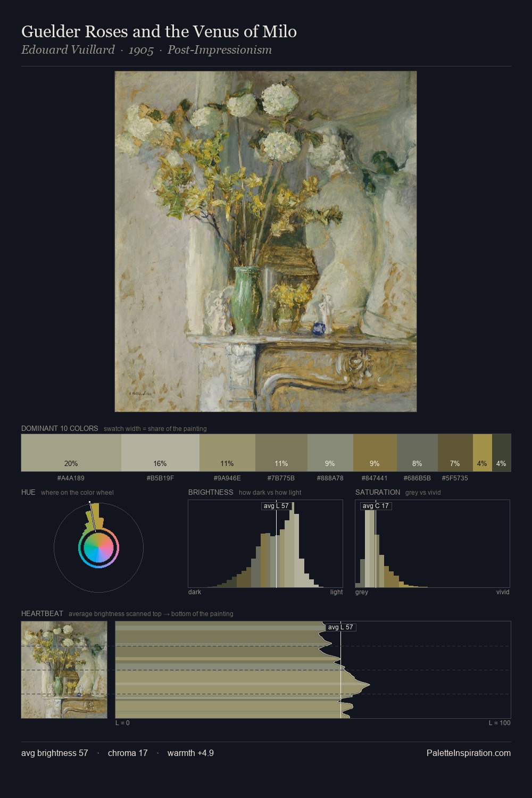Click the heartbeat brightness scan chart
The height and width of the screenshot is (798, 532).
coord(313,670)
